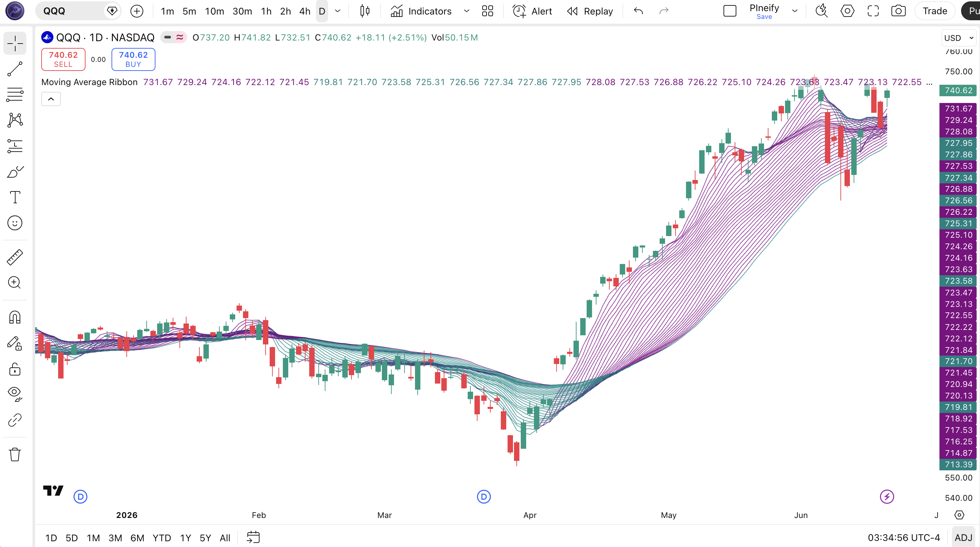Viewport: 980px width, 547px height.
Task: Select the 1m timeframe
Action: click(x=167, y=11)
